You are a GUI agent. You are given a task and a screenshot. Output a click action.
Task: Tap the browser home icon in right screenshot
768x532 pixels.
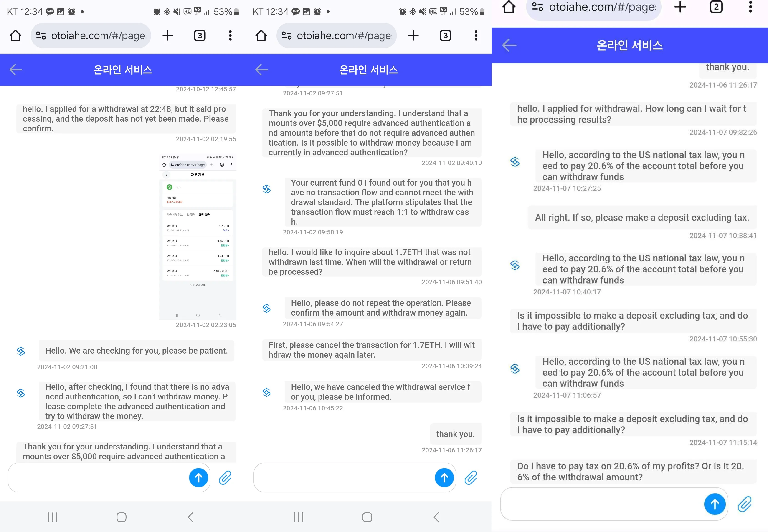509,7
